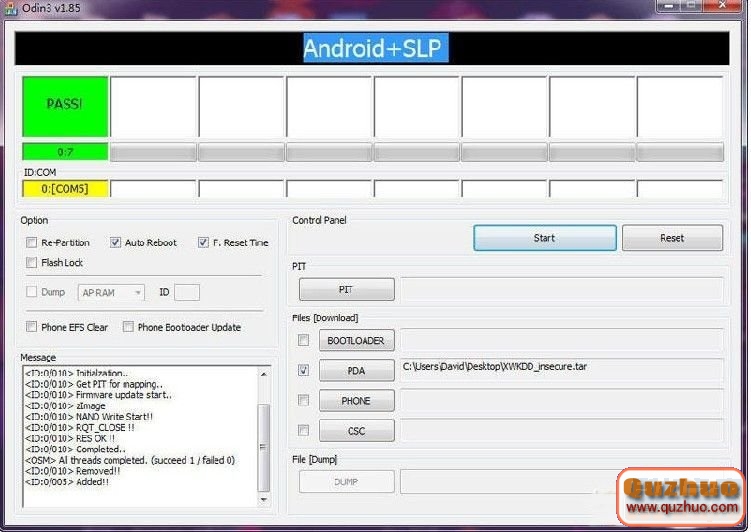This screenshot has width=751, height=532.
Task: Open the PIT file browser button
Action: click(347, 290)
